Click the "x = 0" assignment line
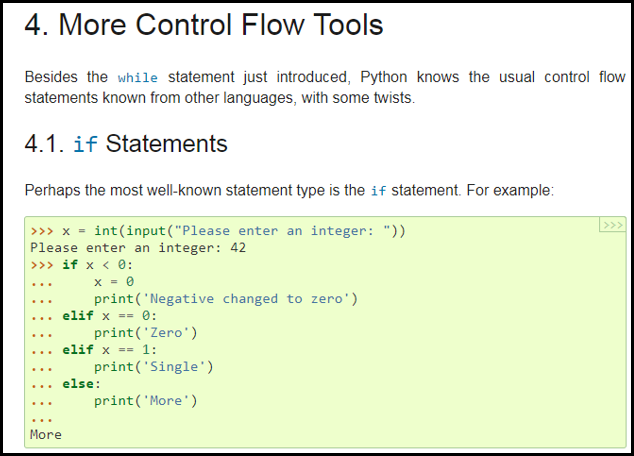The height and width of the screenshot is (456, 634). coord(114,282)
